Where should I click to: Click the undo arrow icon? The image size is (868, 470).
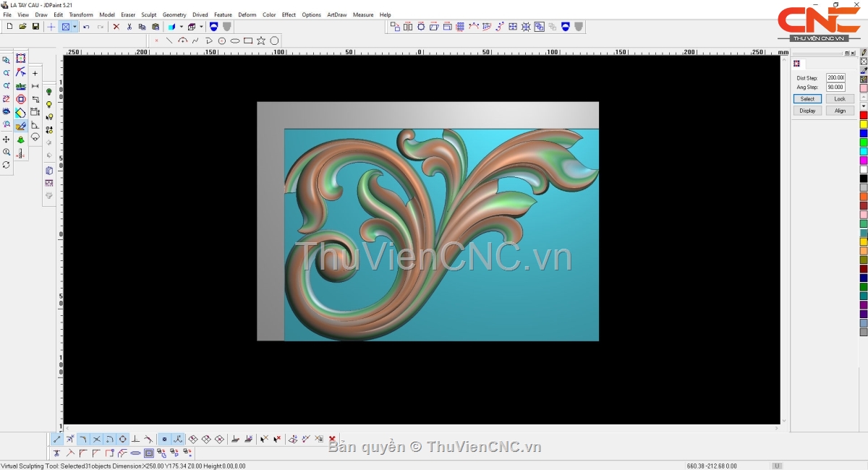click(x=86, y=27)
